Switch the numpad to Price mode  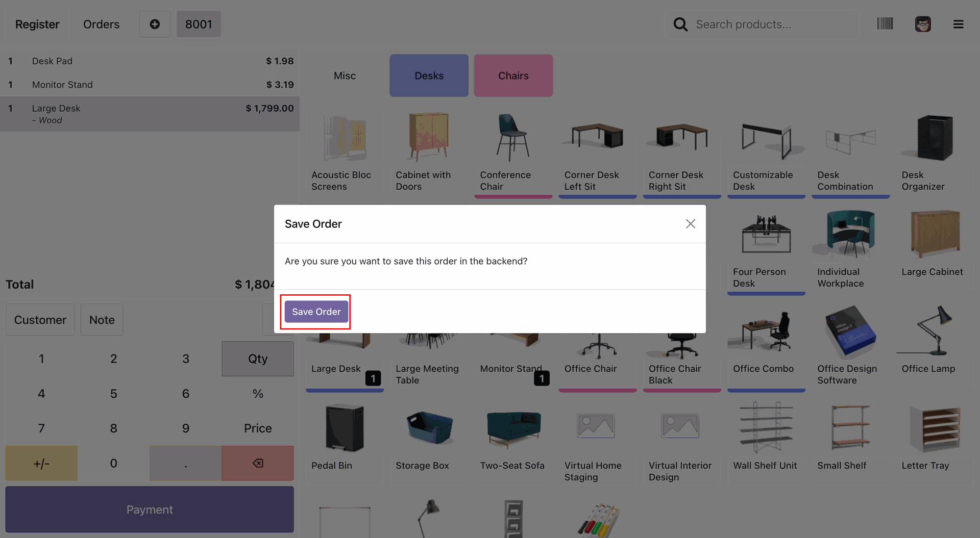pos(258,428)
